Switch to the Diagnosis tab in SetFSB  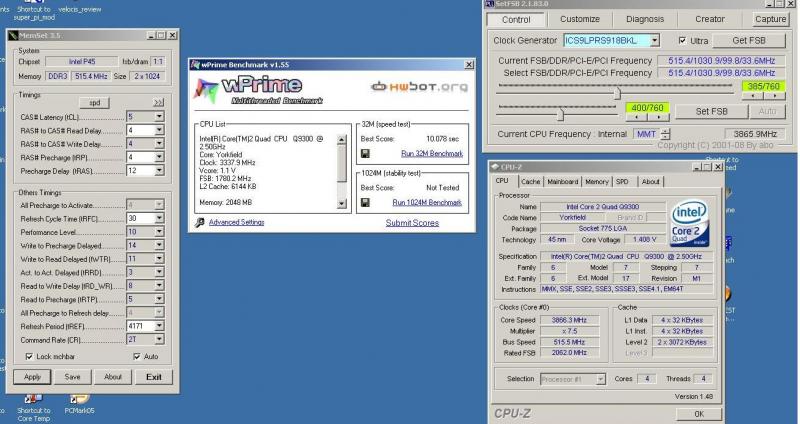coord(645,19)
